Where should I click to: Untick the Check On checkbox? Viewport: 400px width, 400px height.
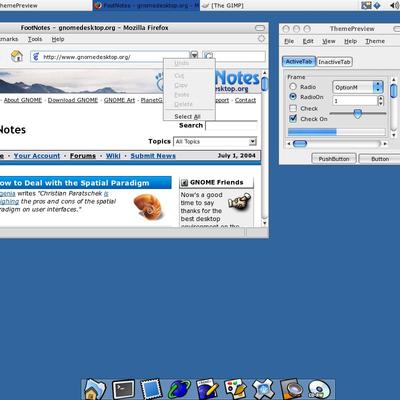293,118
